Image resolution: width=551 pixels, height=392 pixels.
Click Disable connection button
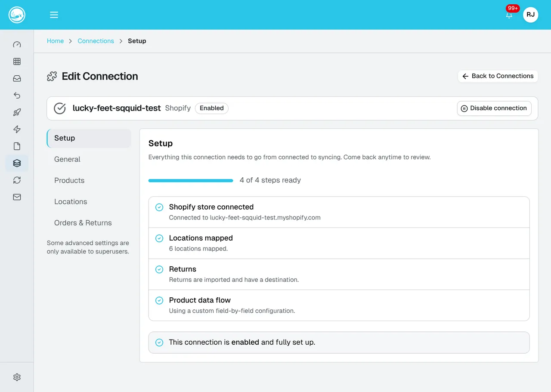(494, 108)
